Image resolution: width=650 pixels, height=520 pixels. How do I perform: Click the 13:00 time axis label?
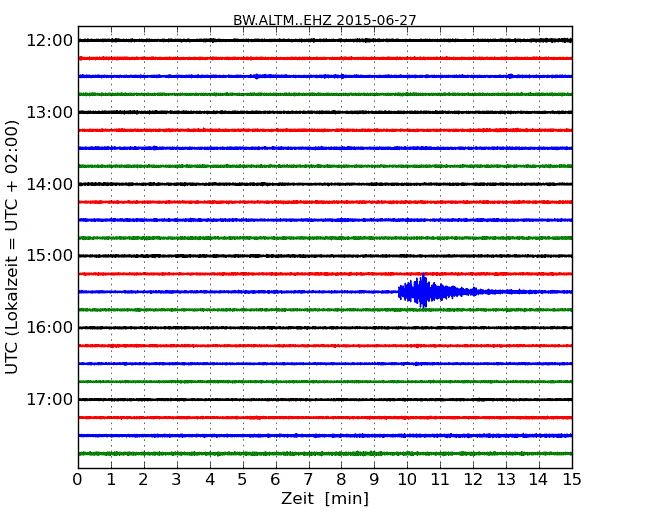point(49,112)
